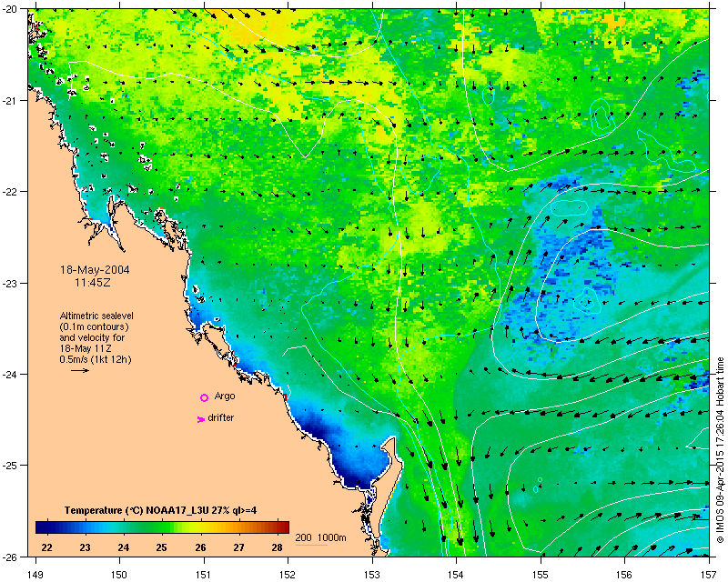The height and width of the screenshot is (582, 728).
Task: Click latitude axis label -24
Action: click(9, 375)
